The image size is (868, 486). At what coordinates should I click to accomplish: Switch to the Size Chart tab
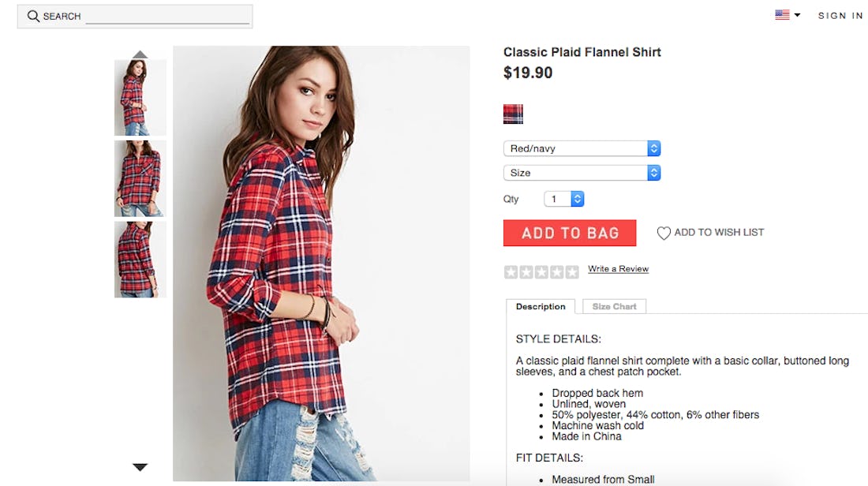(x=614, y=306)
